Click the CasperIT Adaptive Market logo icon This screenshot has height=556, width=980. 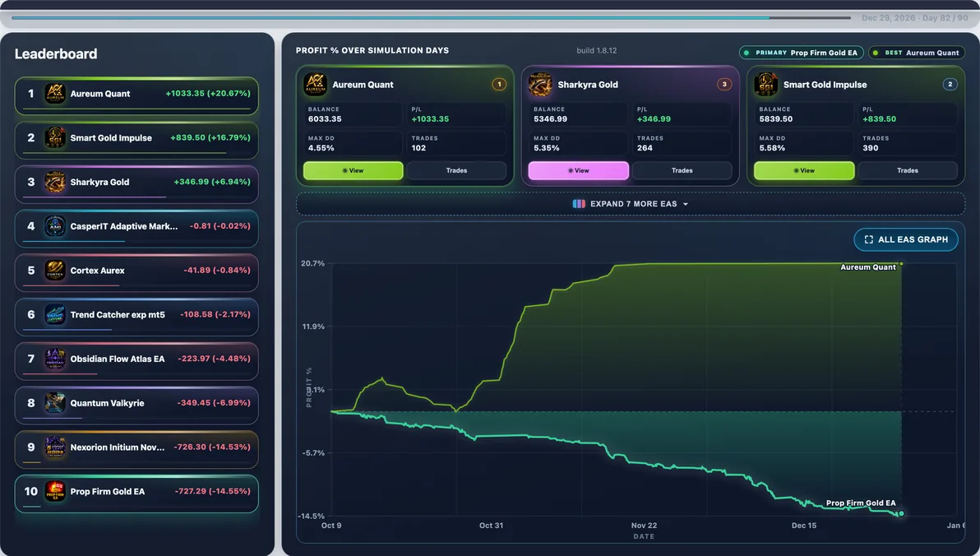point(55,226)
